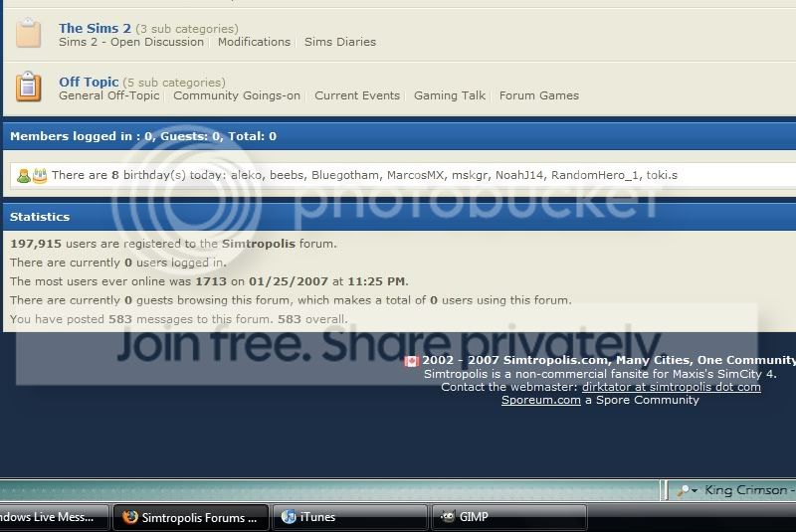Click the 583 messages posted line

point(179,319)
